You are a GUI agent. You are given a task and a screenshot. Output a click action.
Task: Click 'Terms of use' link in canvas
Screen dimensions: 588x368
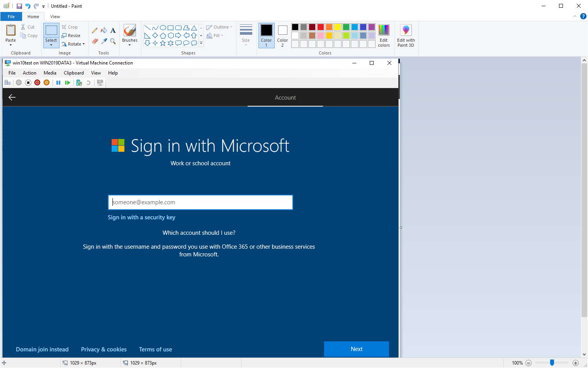coord(155,349)
